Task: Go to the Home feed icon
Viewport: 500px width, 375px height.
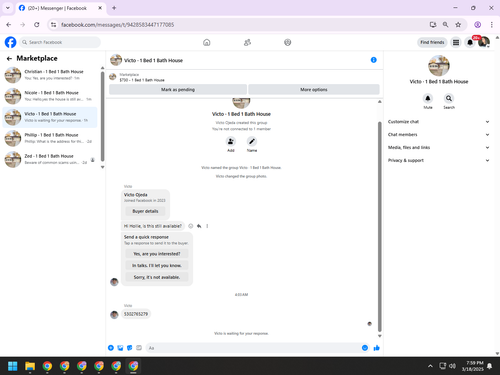Action: coord(207,42)
